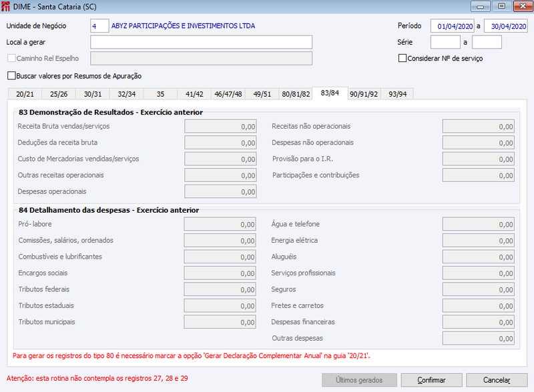Click the Confirmar button
This screenshot has height=392, width=534.
431,380
